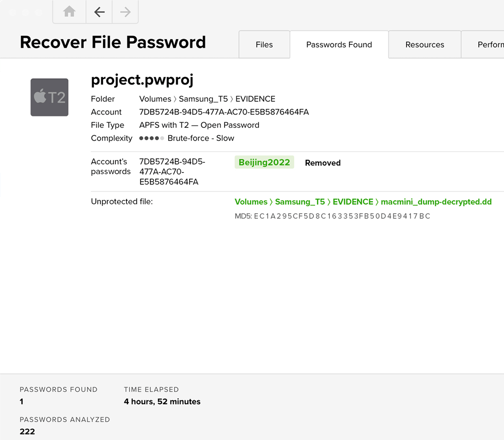Click Samsung_T5 in the Folder row
The image size is (504, 440).
click(203, 99)
